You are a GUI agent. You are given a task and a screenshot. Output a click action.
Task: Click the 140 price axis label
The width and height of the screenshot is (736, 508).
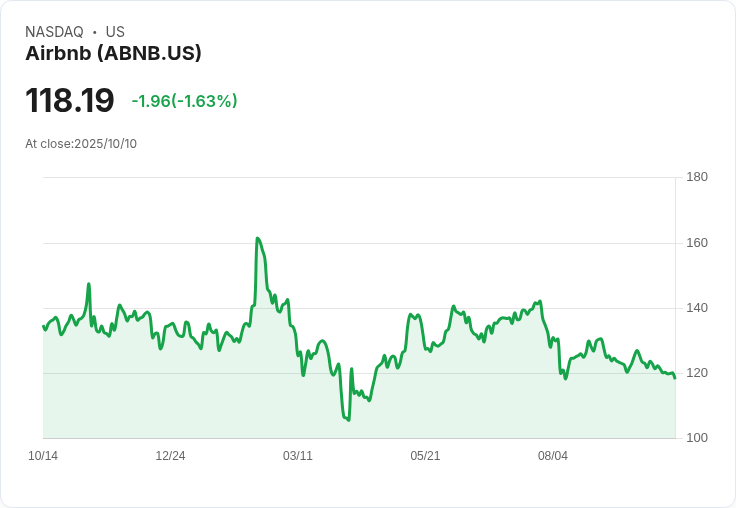pos(697,308)
